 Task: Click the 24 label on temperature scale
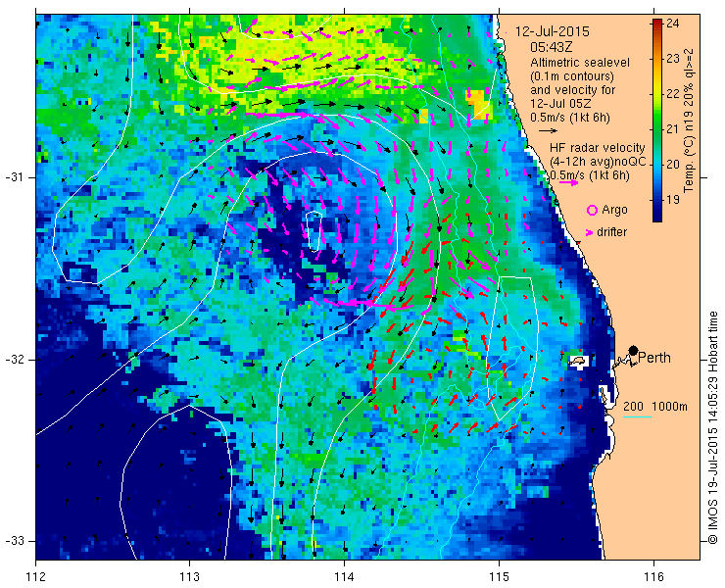coord(673,24)
